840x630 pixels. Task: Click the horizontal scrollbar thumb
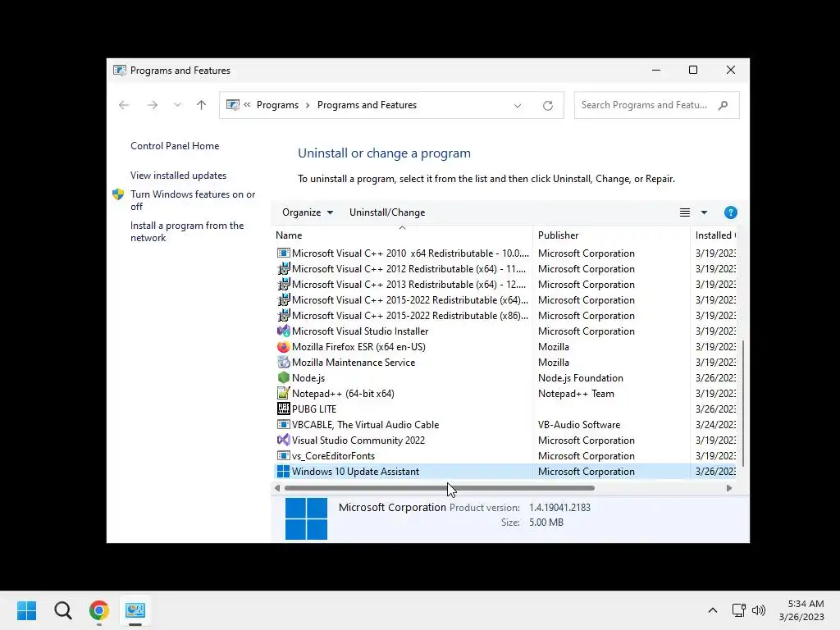coord(440,488)
